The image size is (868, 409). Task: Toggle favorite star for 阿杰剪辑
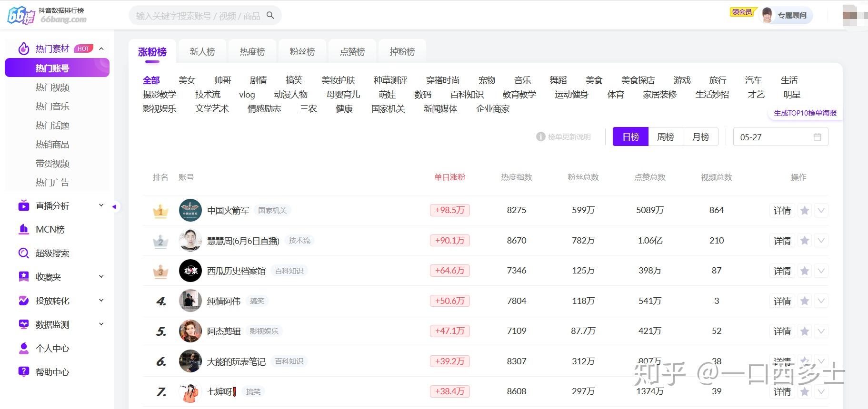(805, 331)
